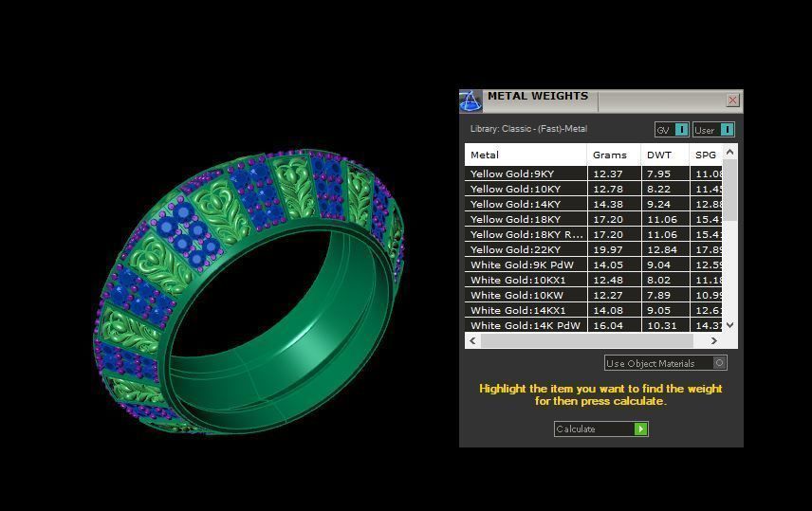Click the Library: Classic - (Fast)-Metal label
The height and width of the screenshot is (511, 812).
point(528,128)
